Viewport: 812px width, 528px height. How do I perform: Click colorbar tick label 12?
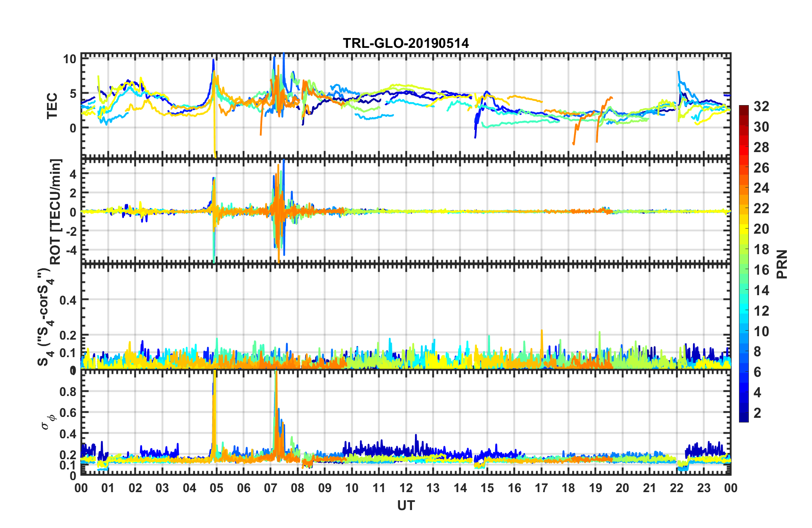pos(761,311)
